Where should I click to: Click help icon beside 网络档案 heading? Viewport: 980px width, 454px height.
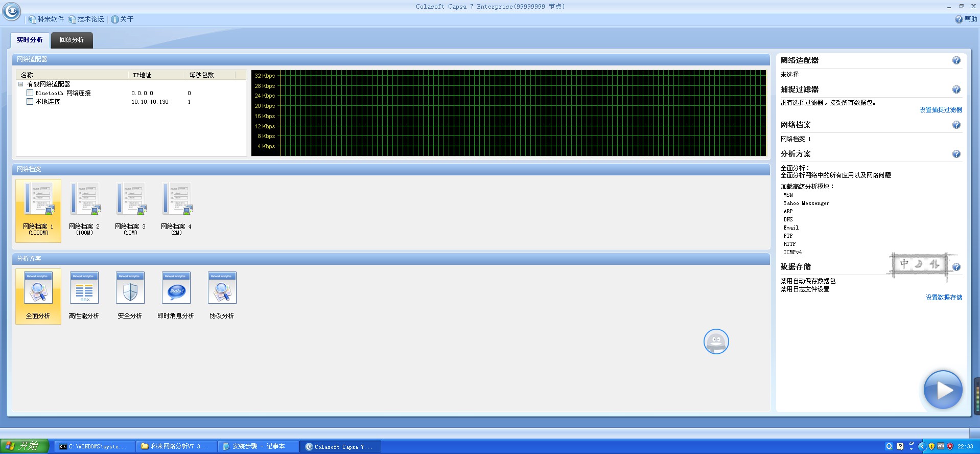coord(956,125)
